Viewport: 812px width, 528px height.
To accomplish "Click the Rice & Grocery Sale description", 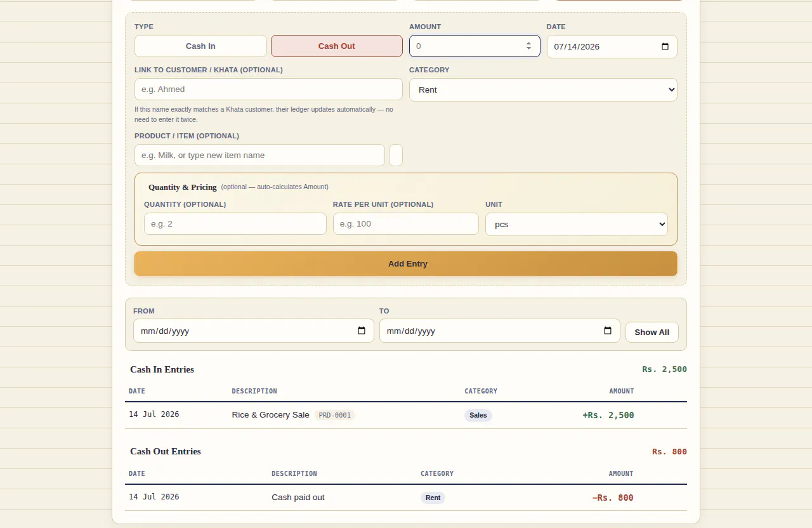I will [x=271, y=415].
